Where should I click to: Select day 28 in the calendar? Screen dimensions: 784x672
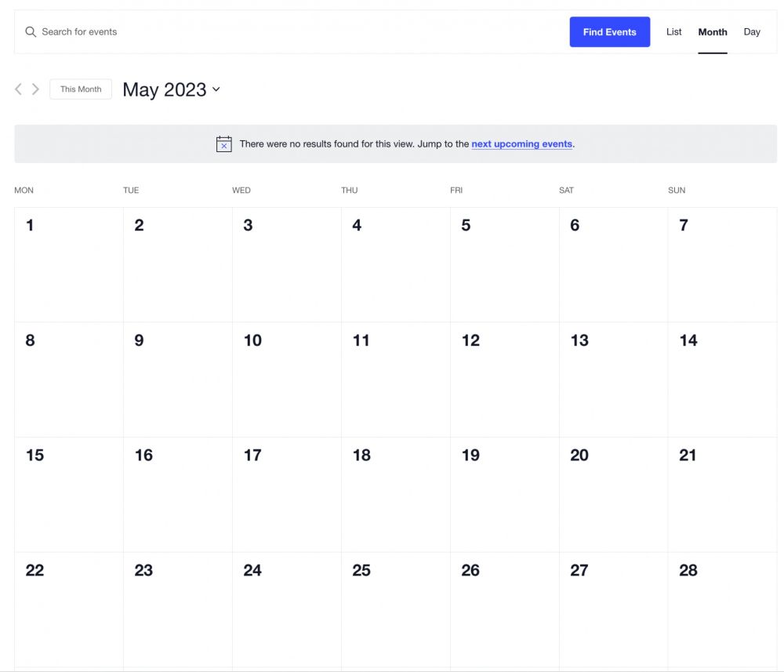(x=688, y=571)
